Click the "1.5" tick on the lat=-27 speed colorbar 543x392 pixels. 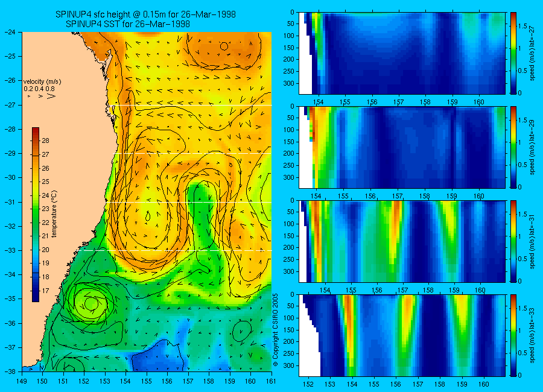522,26
